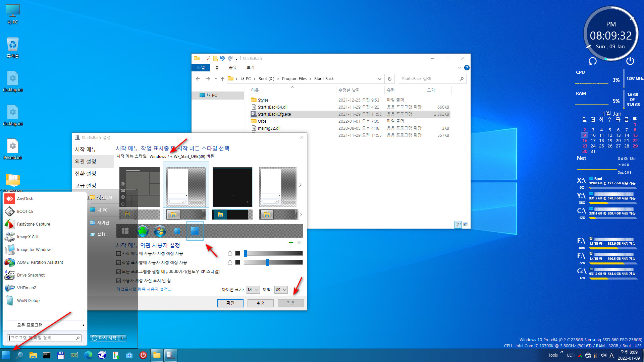Open command prompt from taskbar

coord(47,355)
